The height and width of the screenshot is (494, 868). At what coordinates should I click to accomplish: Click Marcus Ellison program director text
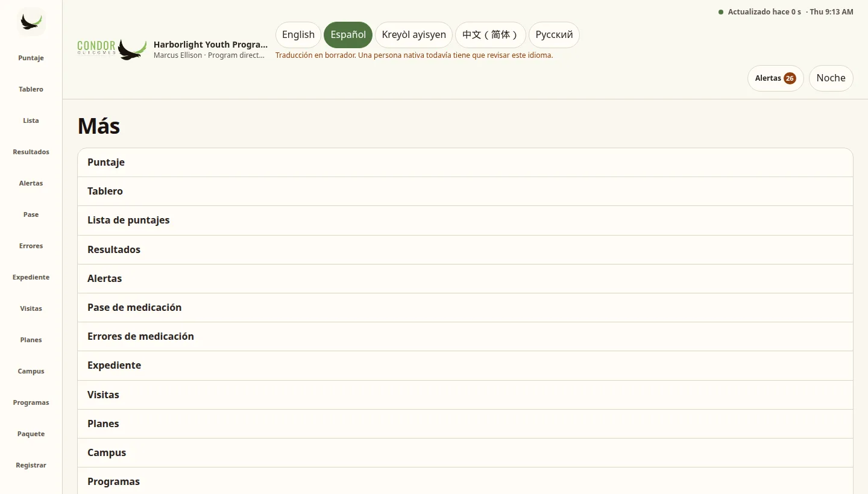coord(209,55)
